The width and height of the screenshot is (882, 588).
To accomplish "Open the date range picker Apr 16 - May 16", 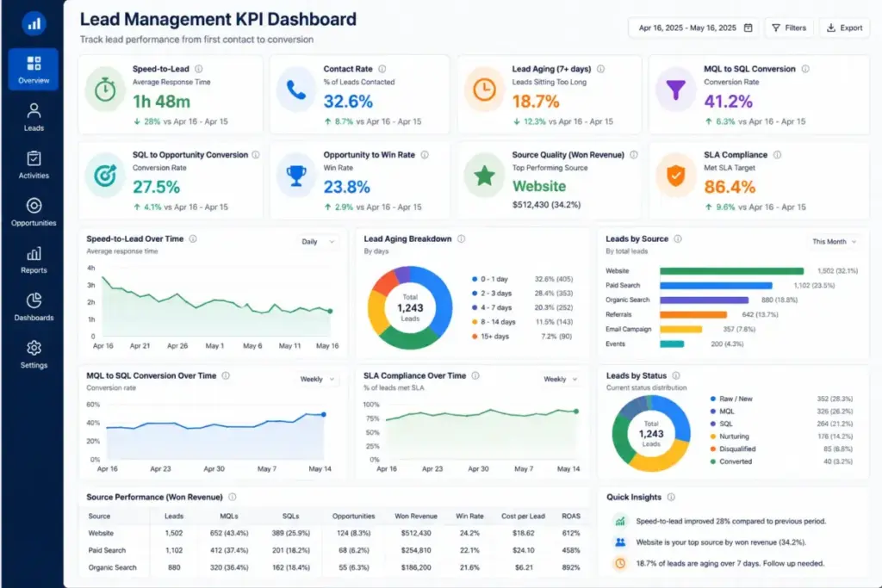I will point(693,28).
